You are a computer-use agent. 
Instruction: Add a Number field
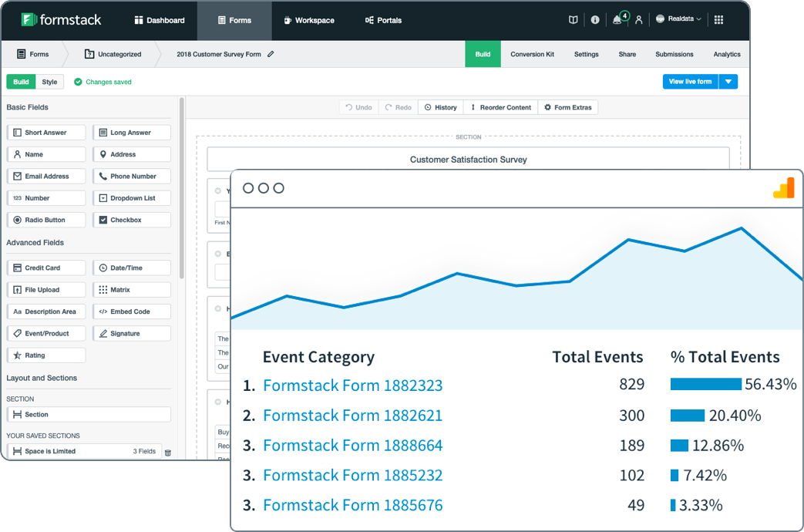[x=46, y=198]
